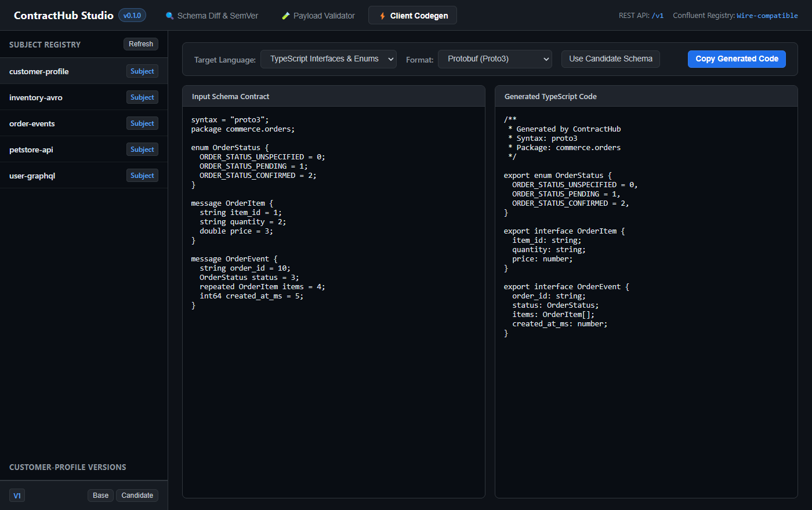812x510 pixels.
Task: Click the Input Schema Contract panel header
Action: [333, 96]
